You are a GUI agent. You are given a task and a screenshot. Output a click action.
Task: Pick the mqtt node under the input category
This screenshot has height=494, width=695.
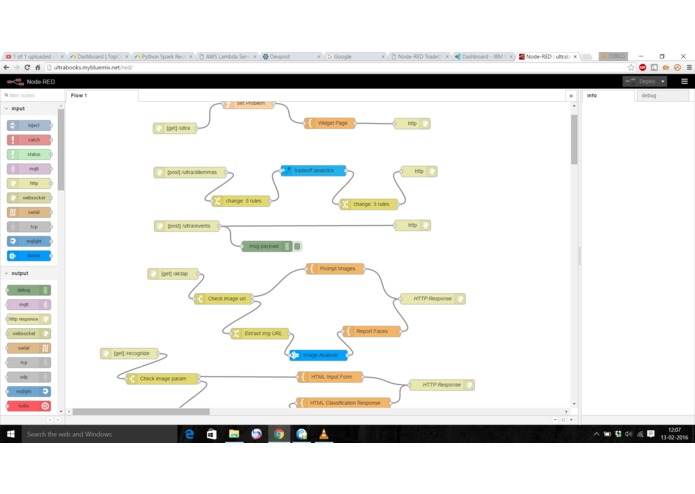[29, 169]
